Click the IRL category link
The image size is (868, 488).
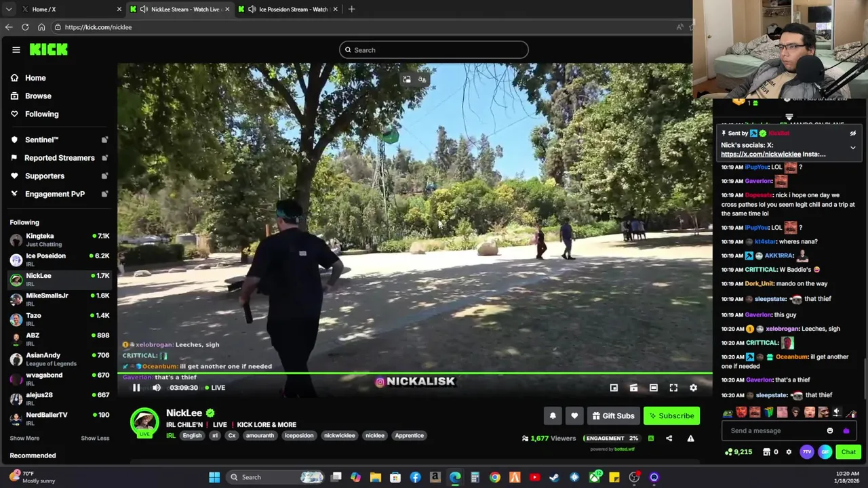coord(171,436)
